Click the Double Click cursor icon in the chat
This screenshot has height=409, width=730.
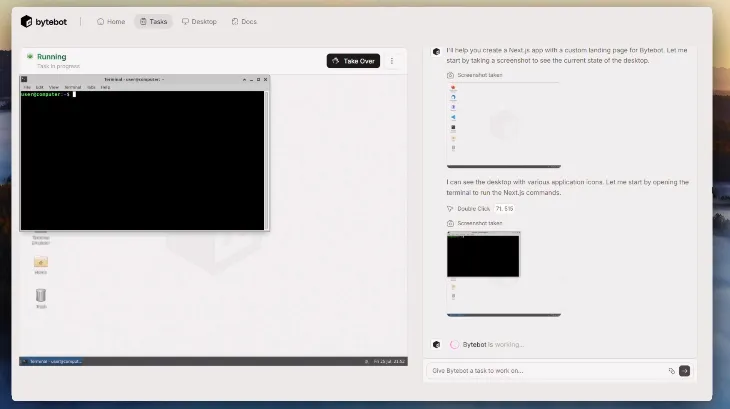pyautogui.click(x=450, y=209)
